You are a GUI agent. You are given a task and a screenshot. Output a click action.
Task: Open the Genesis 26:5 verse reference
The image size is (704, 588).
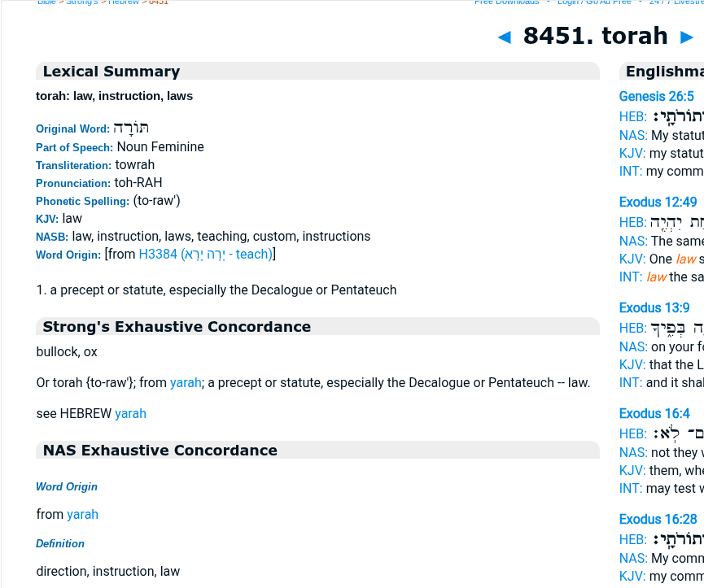pyautogui.click(x=656, y=97)
